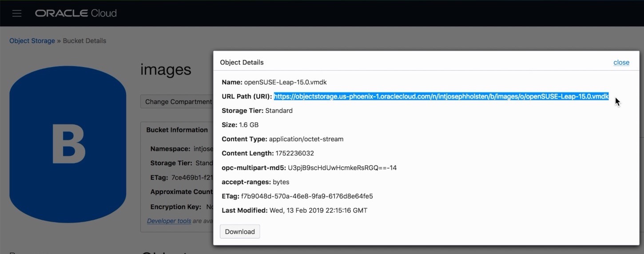The height and width of the screenshot is (254, 644).
Task: Click the Approximate Count label
Action: (182, 192)
